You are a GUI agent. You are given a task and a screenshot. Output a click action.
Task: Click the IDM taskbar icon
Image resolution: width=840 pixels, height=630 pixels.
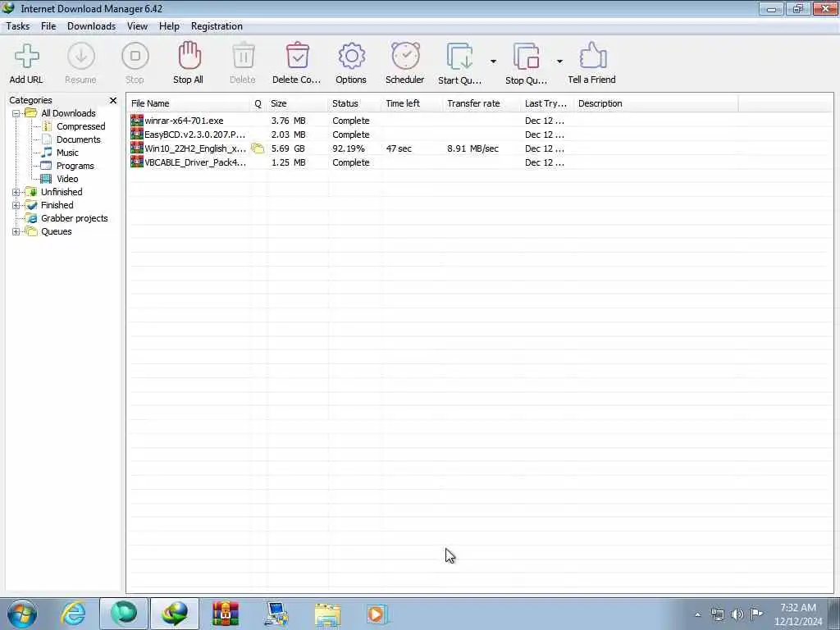[x=175, y=614]
